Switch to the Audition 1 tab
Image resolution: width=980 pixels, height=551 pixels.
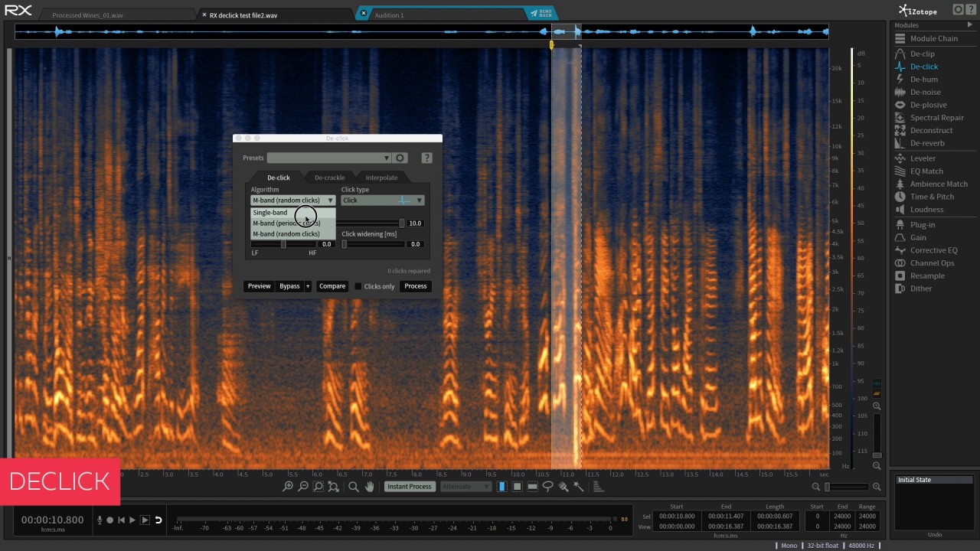point(389,15)
